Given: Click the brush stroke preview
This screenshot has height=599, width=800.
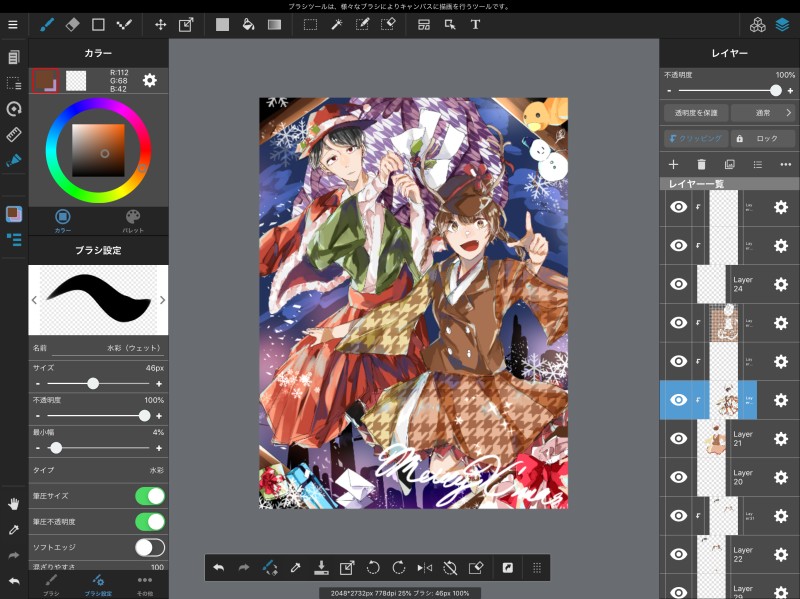Looking at the screenshot, I should pos(98,300).
